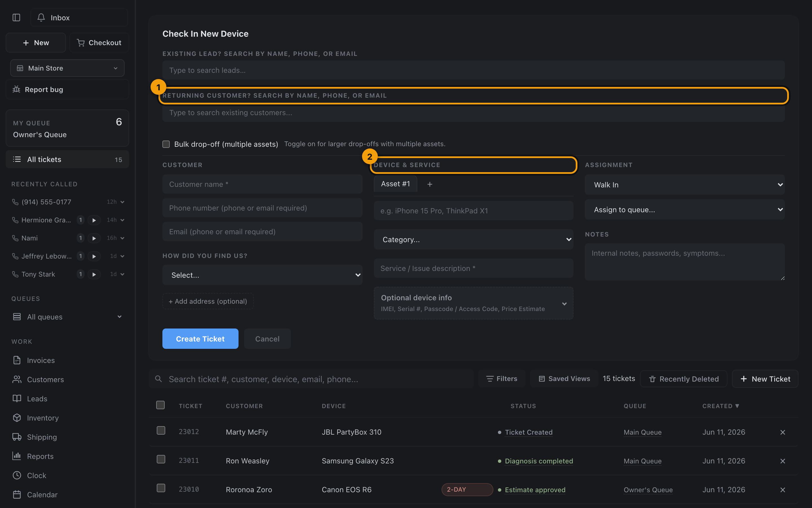
Task: Check the box for ticket 23010
Action: 161,488
